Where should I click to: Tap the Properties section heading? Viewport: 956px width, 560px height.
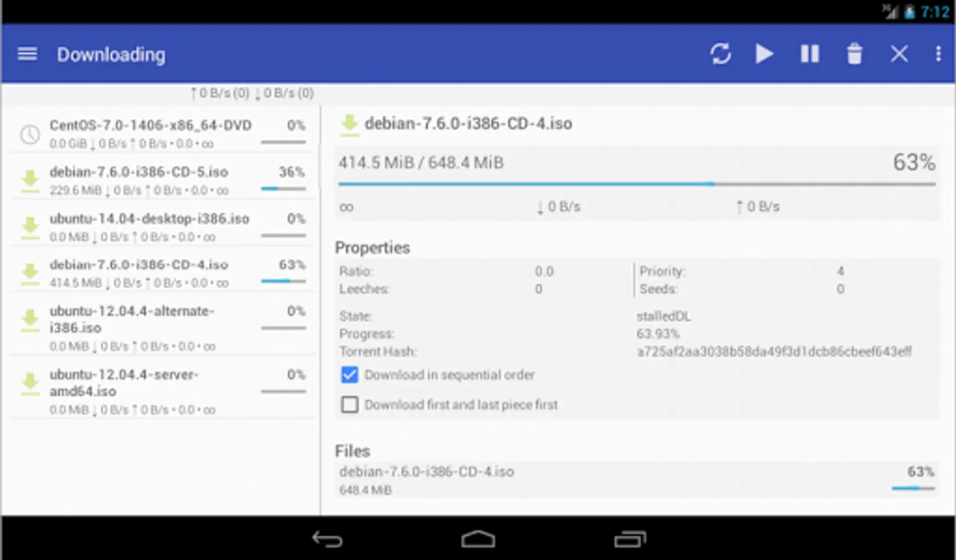coord(372,248)
